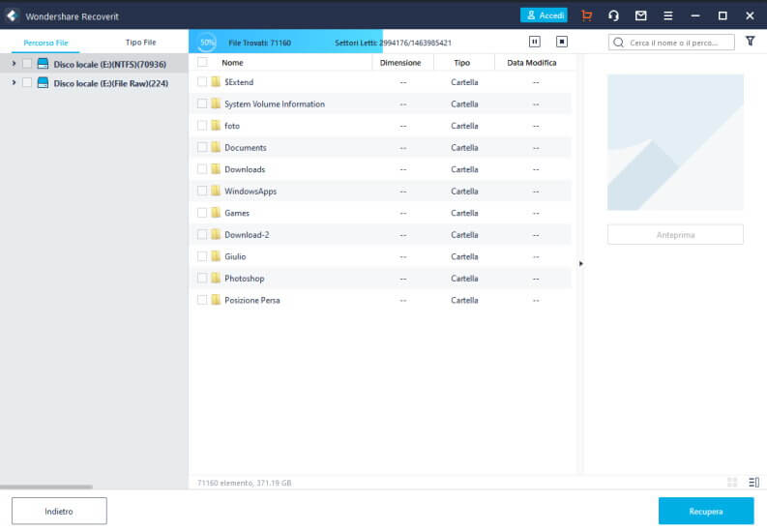Click the search name or path field

click(x=671, y=43)
